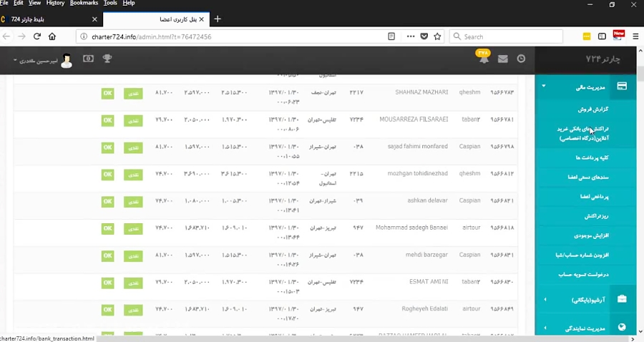Screen dimensions: 644x342
Task: Click the trophy icon in header
Action: (x=107, y=59)
